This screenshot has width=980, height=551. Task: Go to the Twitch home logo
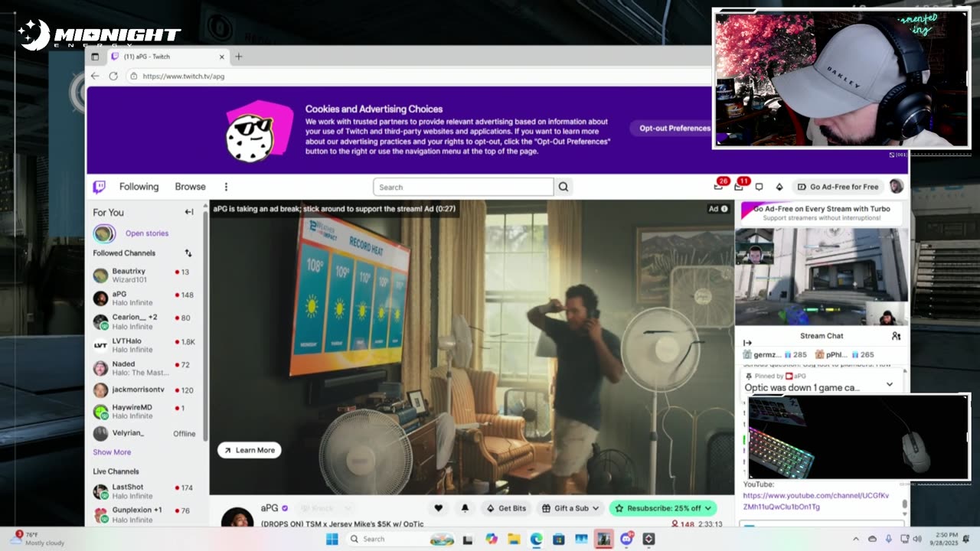point(99,187)
